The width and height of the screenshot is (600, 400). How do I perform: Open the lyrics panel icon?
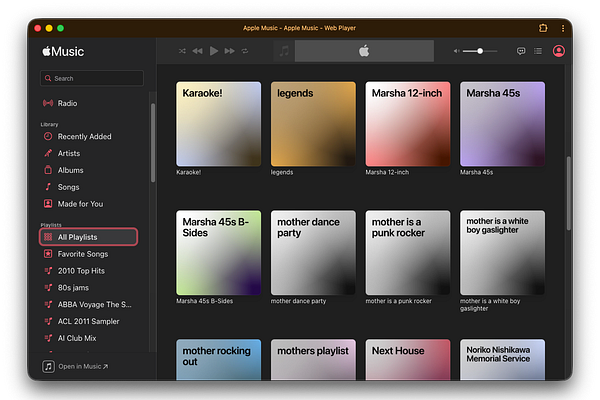tap(521, 51)
